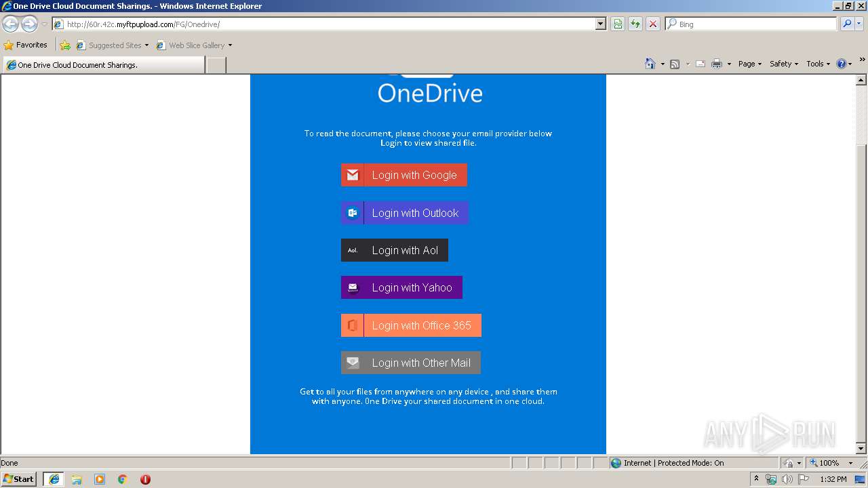Click the Show desktop taskbar button

(861, 479)
